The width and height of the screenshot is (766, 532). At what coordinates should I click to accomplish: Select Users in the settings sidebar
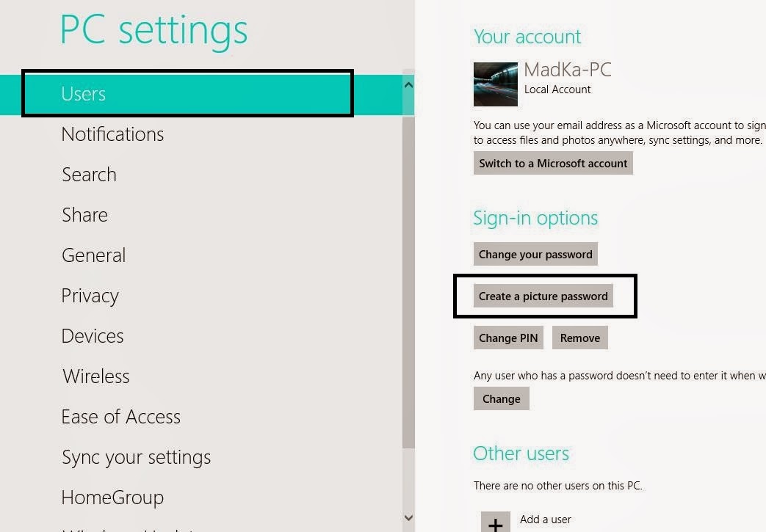tap(83, 93)
